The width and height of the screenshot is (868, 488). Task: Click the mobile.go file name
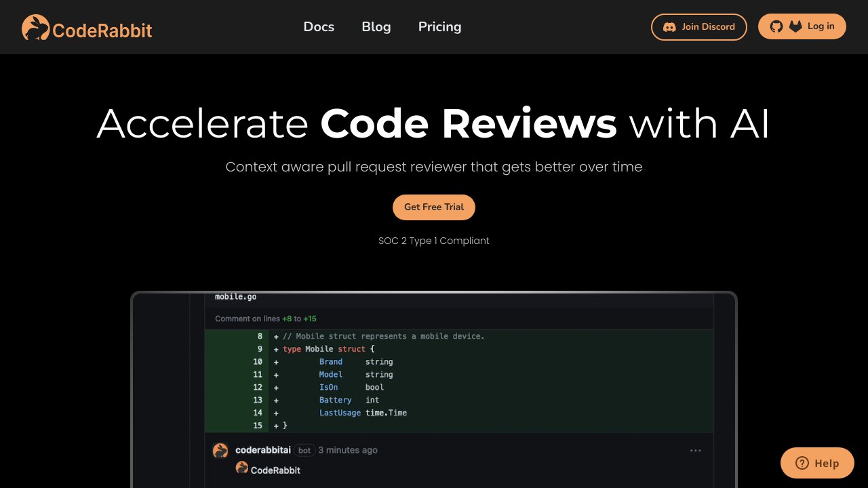pyautogui.click(x=236, y=297)
